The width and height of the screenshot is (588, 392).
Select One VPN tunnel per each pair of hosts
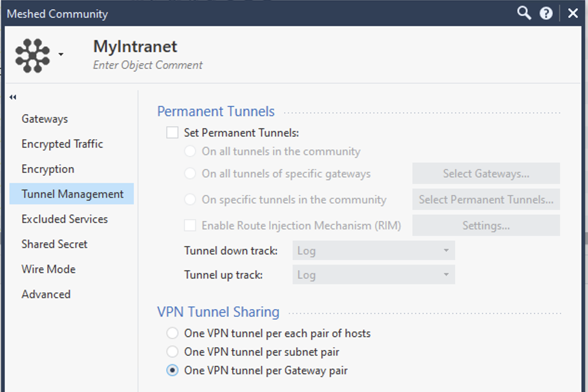pos(172,333)
